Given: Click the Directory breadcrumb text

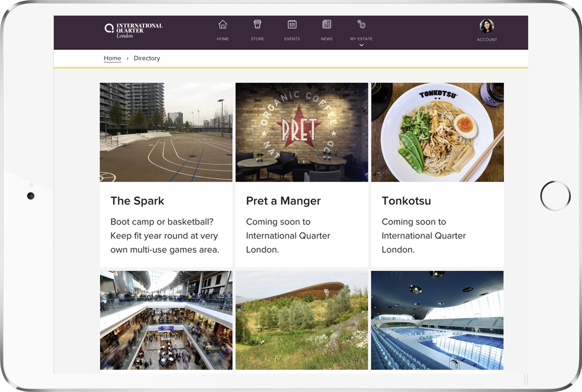Looking at the screenshot, I should point(147,58).
